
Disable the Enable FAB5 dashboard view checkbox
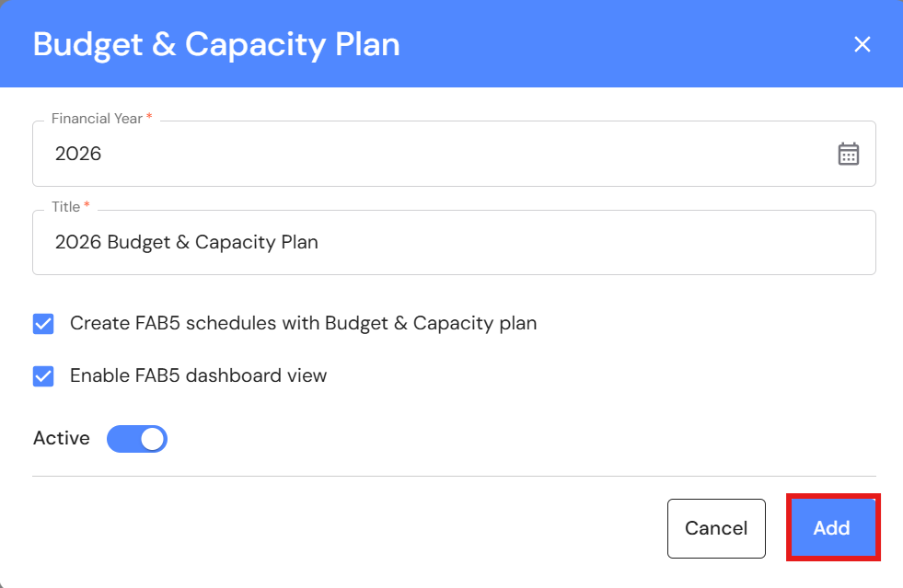43,376
